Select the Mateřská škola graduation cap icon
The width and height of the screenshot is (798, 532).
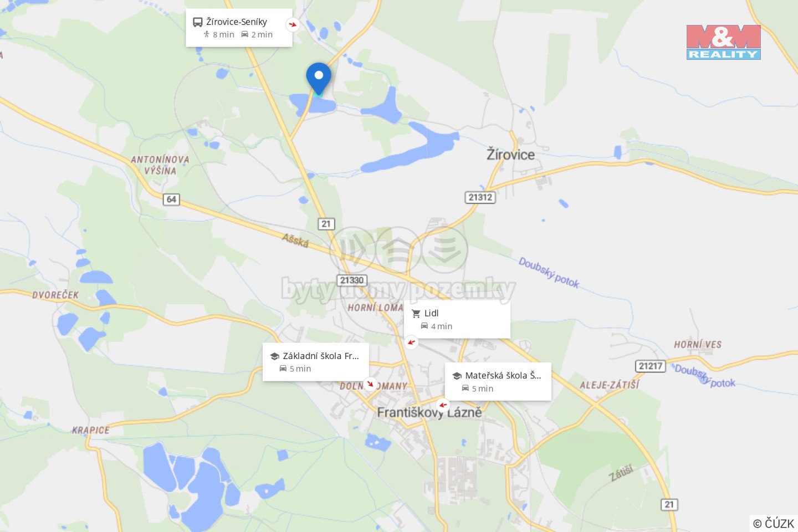click(x=457, y=376)
